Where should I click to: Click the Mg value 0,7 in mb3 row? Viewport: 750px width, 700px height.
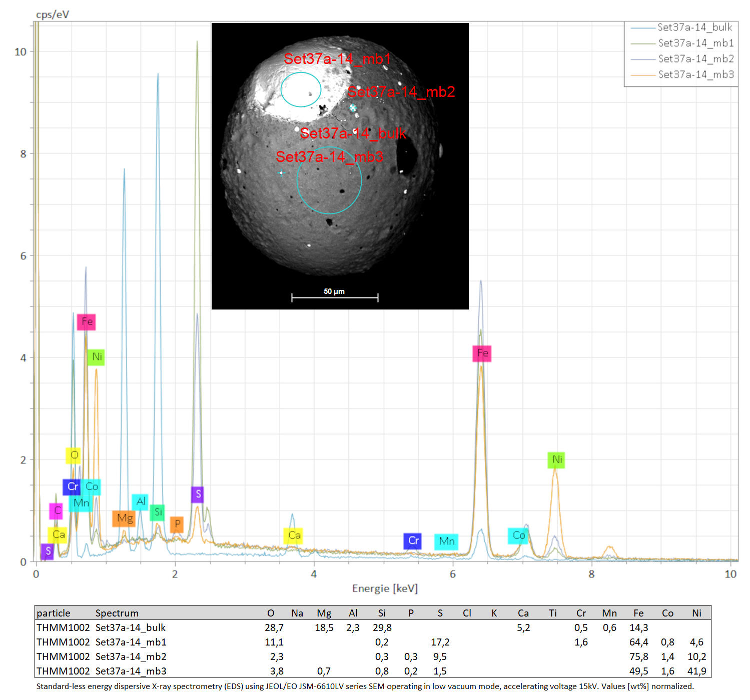[324, 671]
